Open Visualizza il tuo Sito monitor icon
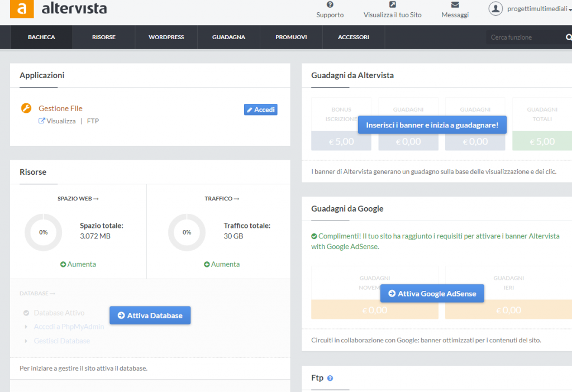 [x=392, y=6]
